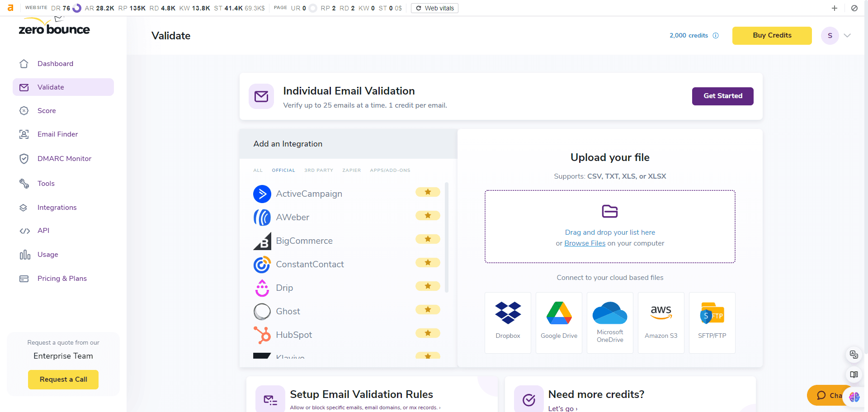Screen dimensions: 868x412
Task: Toggle favorite star for Ghost
Action: click(428, 310)
